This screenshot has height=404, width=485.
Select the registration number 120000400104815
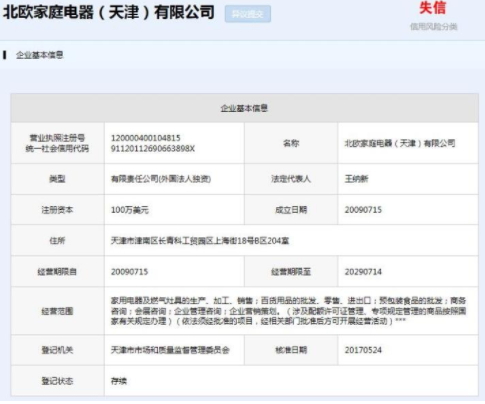(x=146, y=138)
